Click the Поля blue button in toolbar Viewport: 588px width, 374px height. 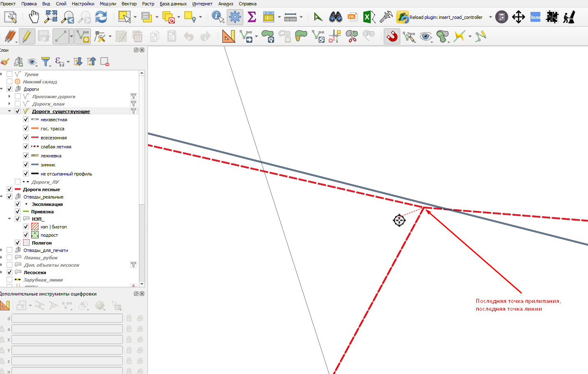tap(535, 17)
